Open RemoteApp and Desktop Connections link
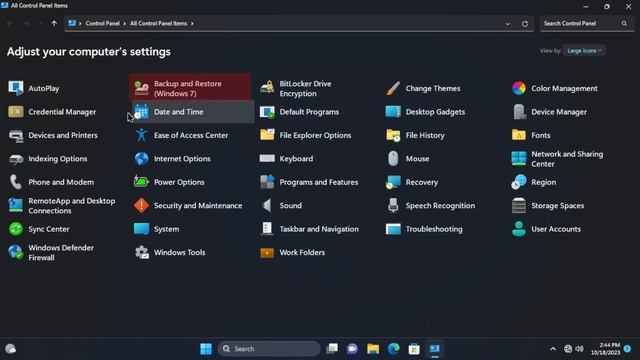 pos(71,206)
